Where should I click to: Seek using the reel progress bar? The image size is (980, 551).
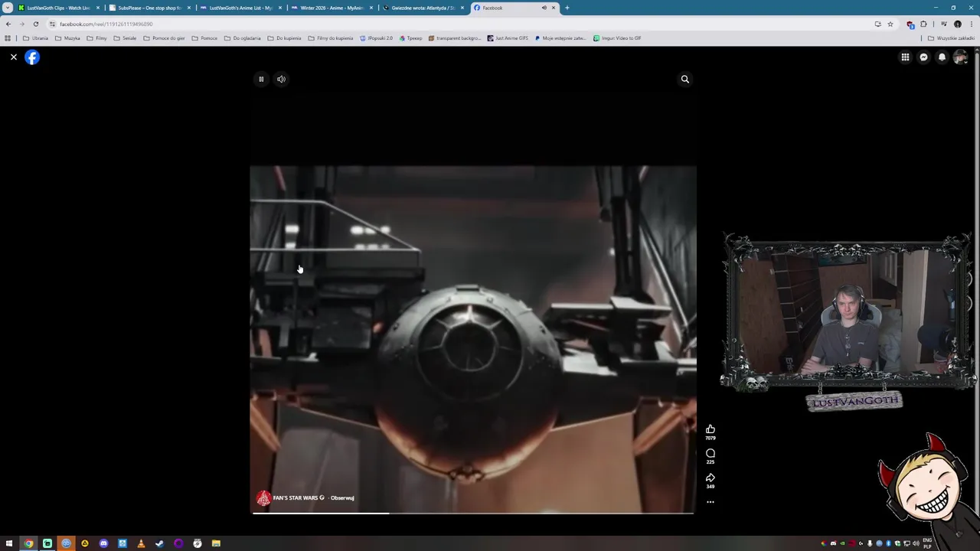click(x=473, y=513)
